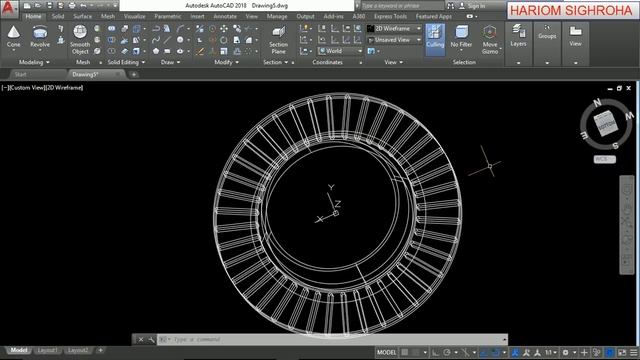This screenshot has width=640, height=360.
Task: Expand the Modeling panel
Action: click(34, 62)
